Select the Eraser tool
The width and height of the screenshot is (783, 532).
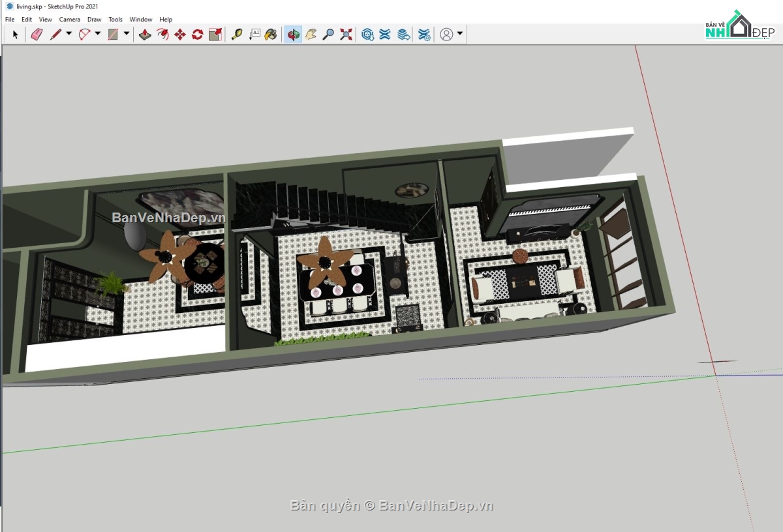[36, 35]
